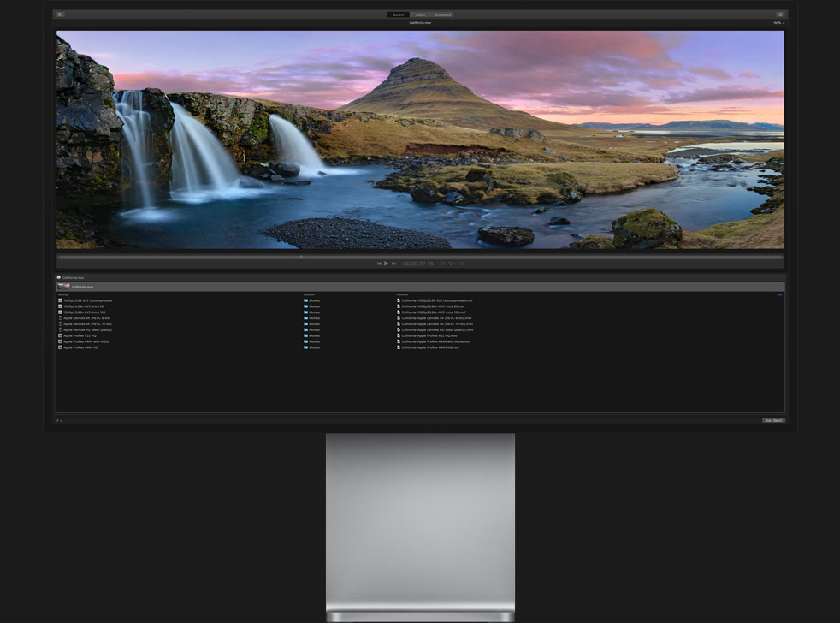Select the 1080p23.98 422 Uncompressed setting name

pyautogui.click(x=88, y=300)
